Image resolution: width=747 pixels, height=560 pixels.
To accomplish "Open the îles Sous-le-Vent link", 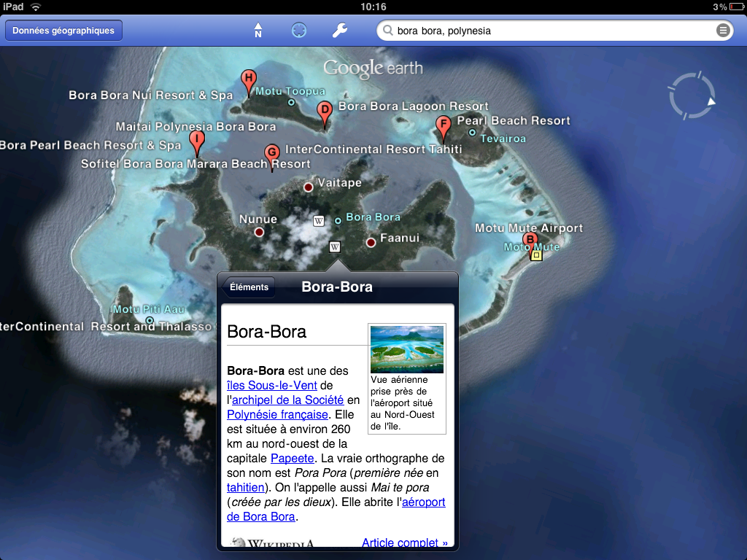I will click(x=272, y=385).
